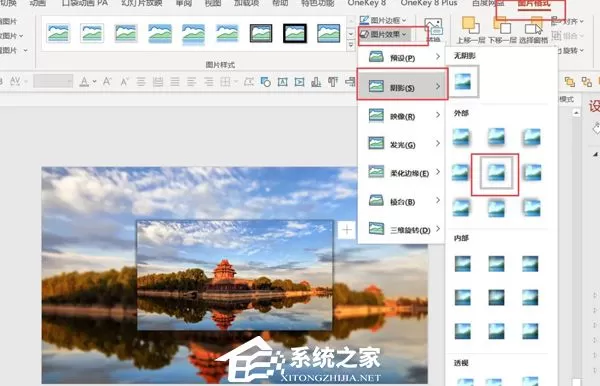Apply the bottom-middle outer shadow preset

click(x=496, y=208)
